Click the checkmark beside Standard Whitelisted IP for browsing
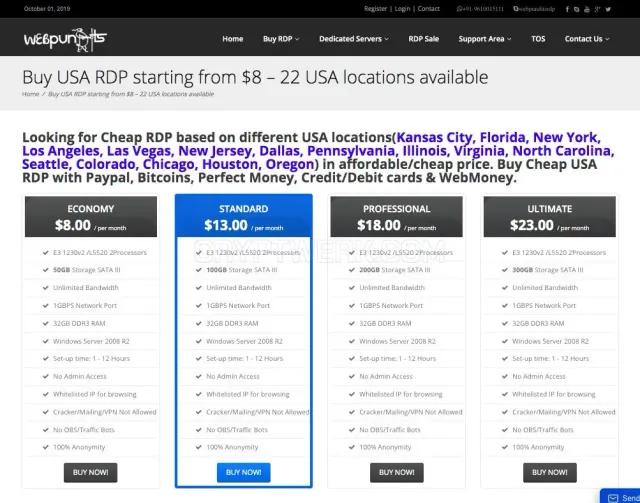Viewport: 640px width, 503px height. (199, 394)
